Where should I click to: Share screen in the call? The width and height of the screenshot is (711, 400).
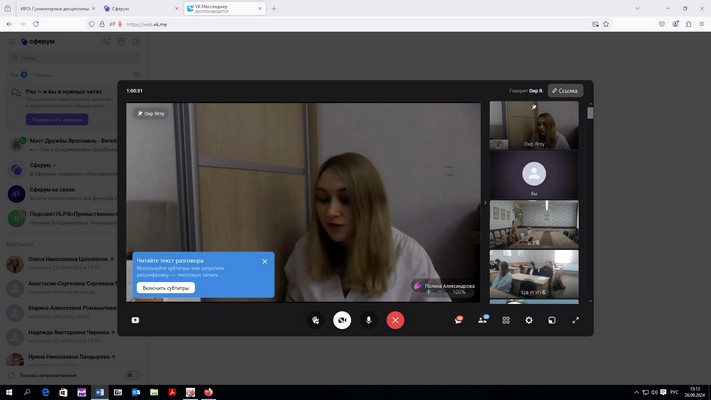[x=135, y=320]
